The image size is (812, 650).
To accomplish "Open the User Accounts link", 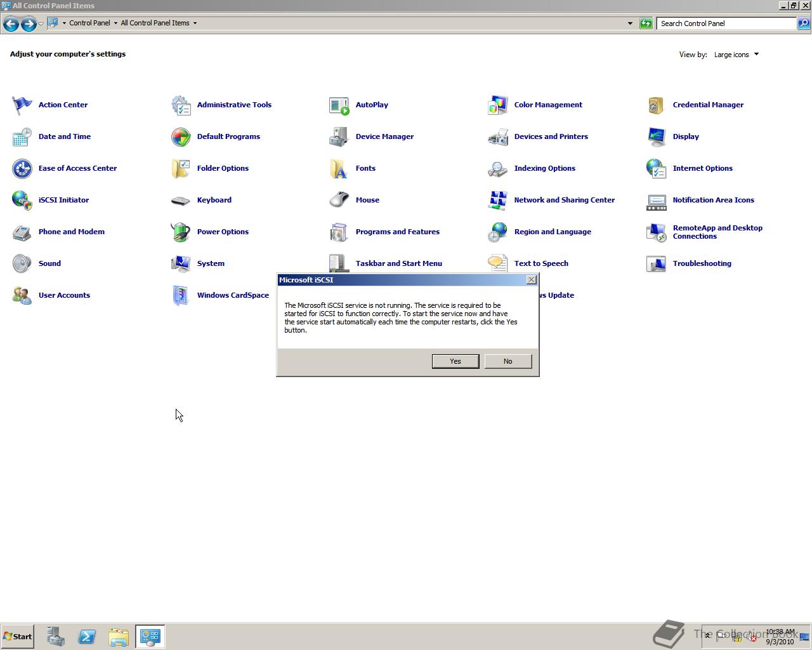I will point(64,295).
